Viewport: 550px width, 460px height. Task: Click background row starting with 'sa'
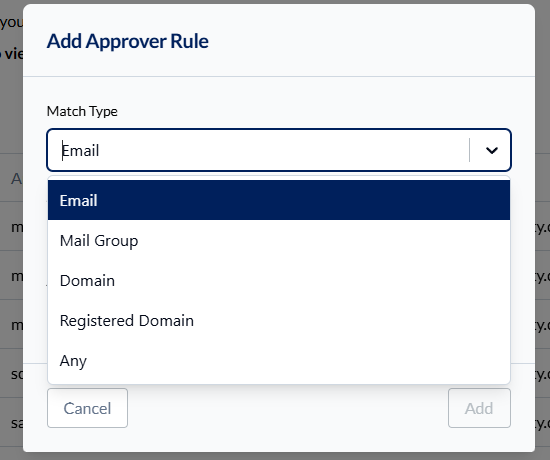click(x=16, y=423)
